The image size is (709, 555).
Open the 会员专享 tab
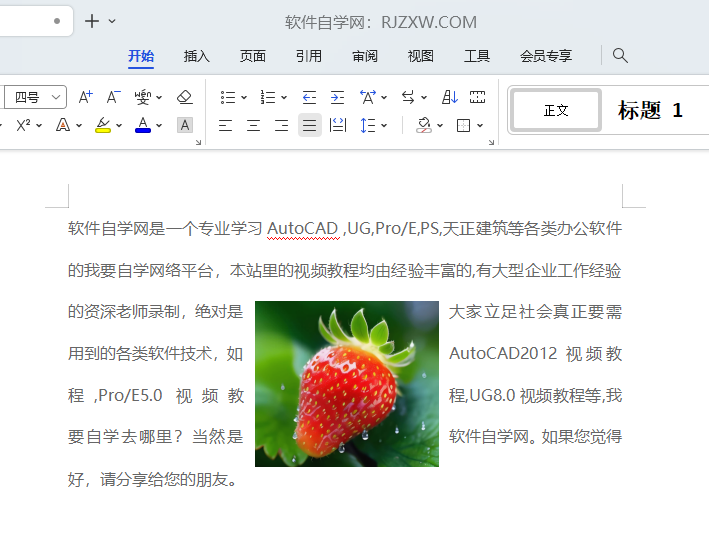(x=546, y=56)
